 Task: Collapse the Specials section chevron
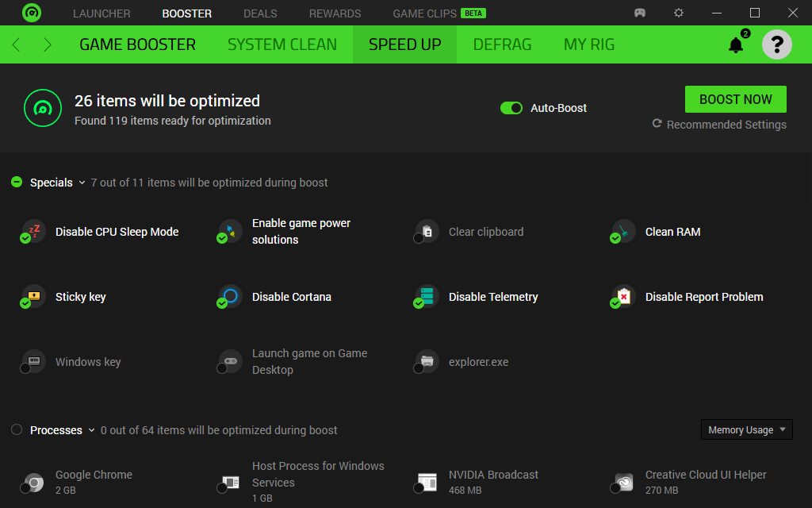81,183
